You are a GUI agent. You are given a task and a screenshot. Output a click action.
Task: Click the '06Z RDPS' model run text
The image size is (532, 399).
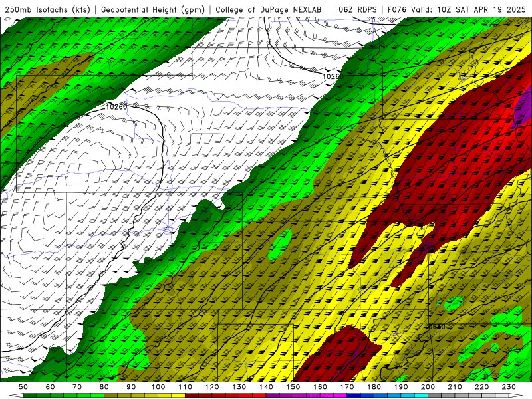click(x=358, y=10)
